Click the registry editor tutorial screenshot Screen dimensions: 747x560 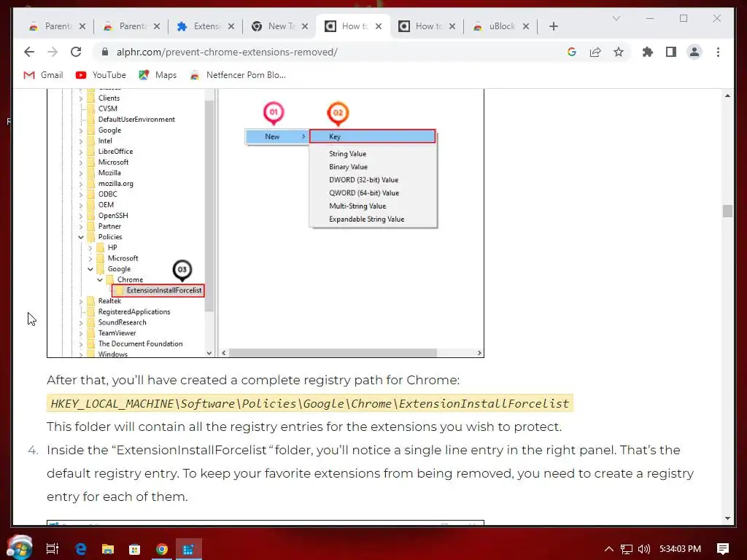266,223
